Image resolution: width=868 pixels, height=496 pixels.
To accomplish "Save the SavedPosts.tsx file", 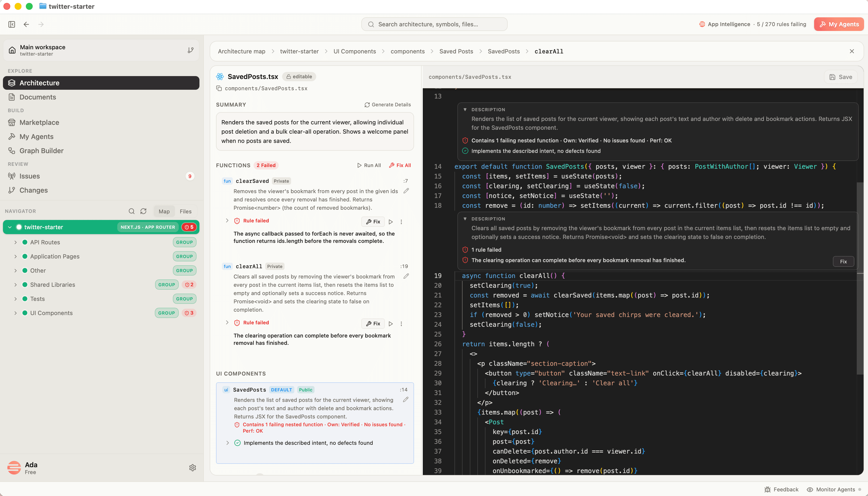I will point(840,77).
